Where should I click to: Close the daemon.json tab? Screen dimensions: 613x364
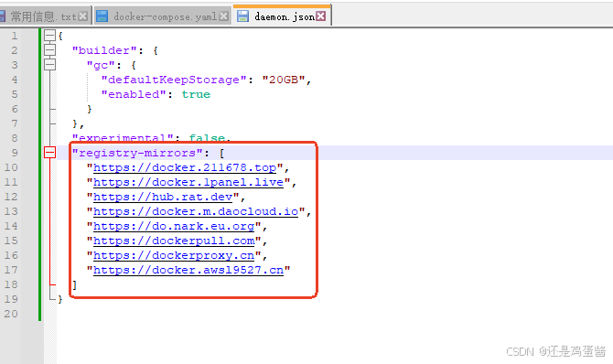(x=320, y=16)
